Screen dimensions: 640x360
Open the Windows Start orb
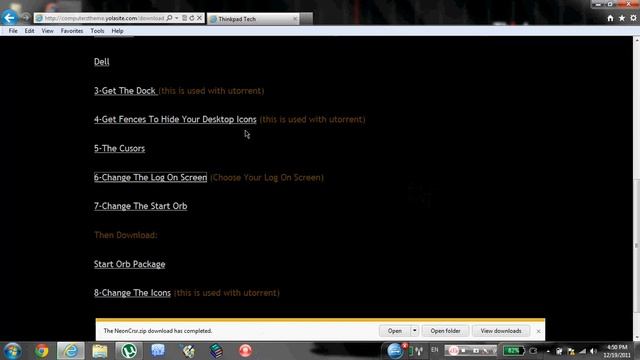tap(12, 351)
